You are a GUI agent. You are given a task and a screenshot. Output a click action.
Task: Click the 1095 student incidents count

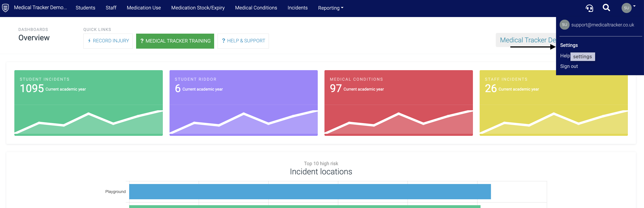coord(32,88)
